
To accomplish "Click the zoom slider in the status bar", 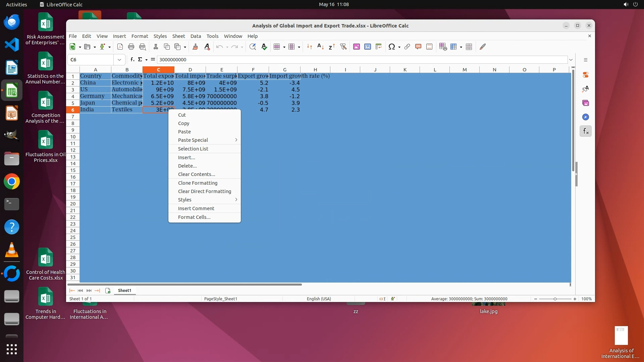I will [555, 299].
